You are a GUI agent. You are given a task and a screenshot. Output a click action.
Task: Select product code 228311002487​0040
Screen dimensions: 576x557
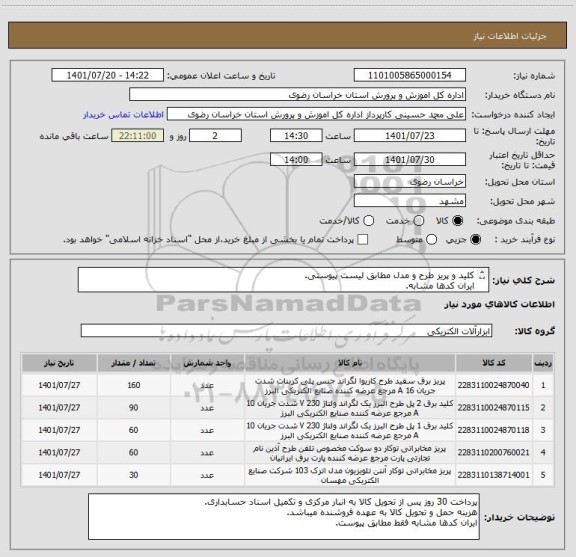coord(493,385)
